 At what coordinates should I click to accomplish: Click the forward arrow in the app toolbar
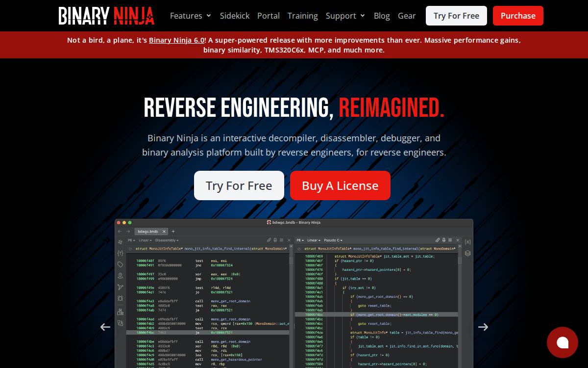[128, 231]
